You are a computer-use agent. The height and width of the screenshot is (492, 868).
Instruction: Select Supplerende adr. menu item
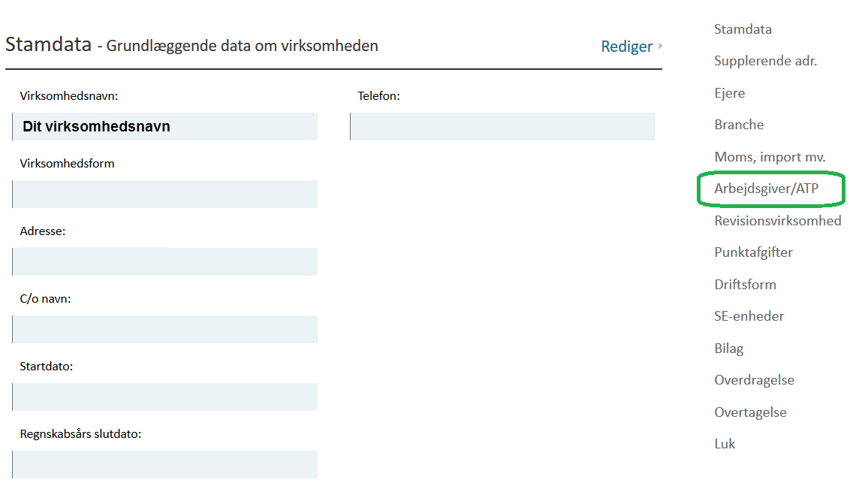pos(765,61)
